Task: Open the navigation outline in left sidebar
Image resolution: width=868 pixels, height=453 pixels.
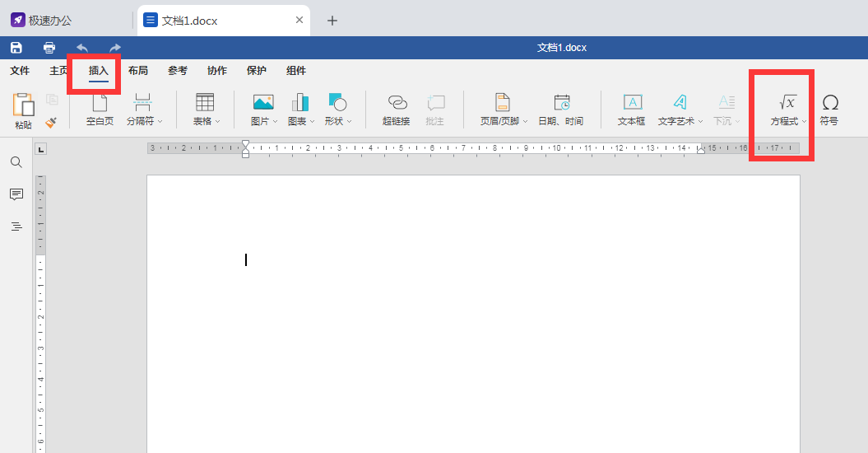Action: pyautogui.click(x=16, y=226)
